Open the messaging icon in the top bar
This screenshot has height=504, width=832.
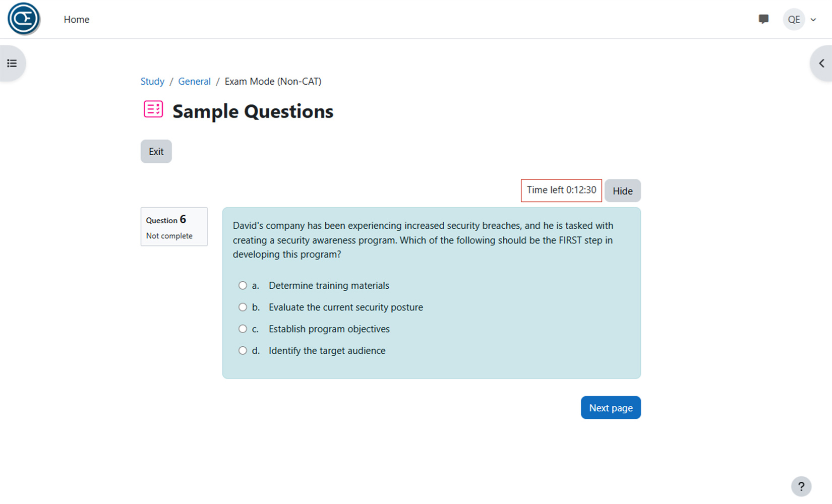tap(763, 19)
